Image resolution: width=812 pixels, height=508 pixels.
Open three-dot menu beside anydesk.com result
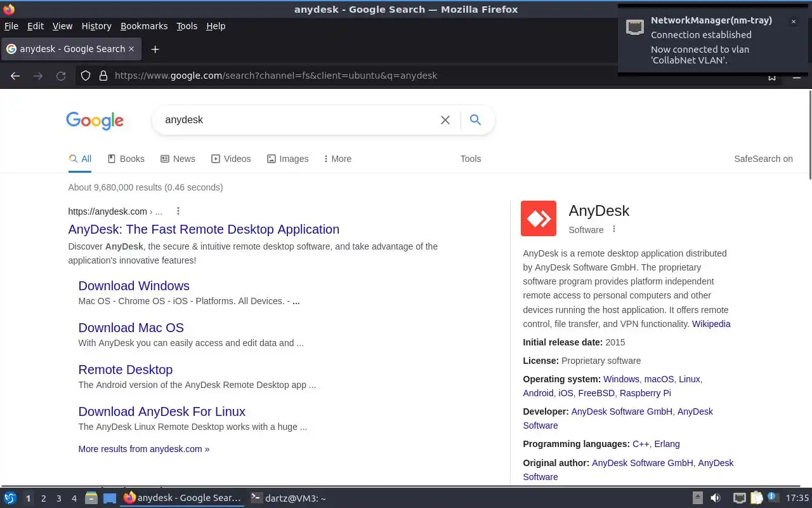[178, 211]
